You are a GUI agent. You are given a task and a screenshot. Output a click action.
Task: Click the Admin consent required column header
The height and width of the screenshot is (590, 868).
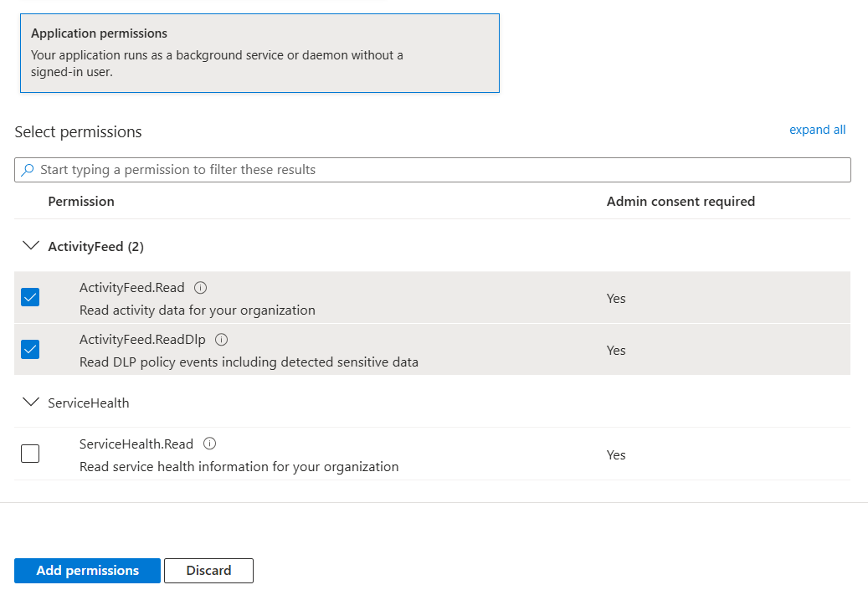[x=681, y=202]
